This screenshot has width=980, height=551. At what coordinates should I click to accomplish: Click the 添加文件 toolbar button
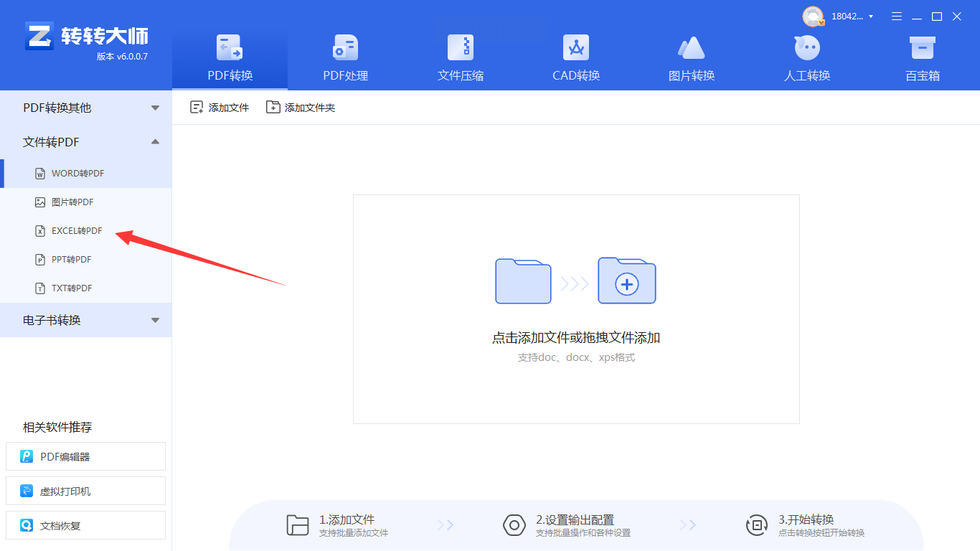pos(220,108)
